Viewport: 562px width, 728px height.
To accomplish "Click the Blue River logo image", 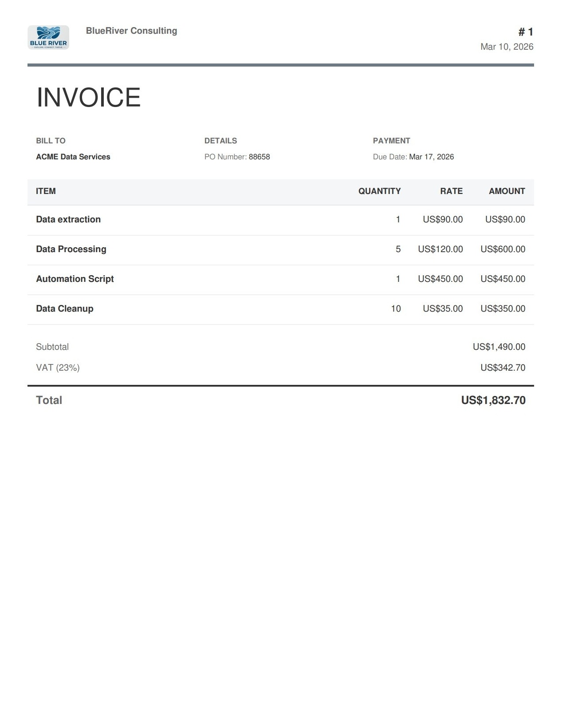I will [x=48, y=37].
